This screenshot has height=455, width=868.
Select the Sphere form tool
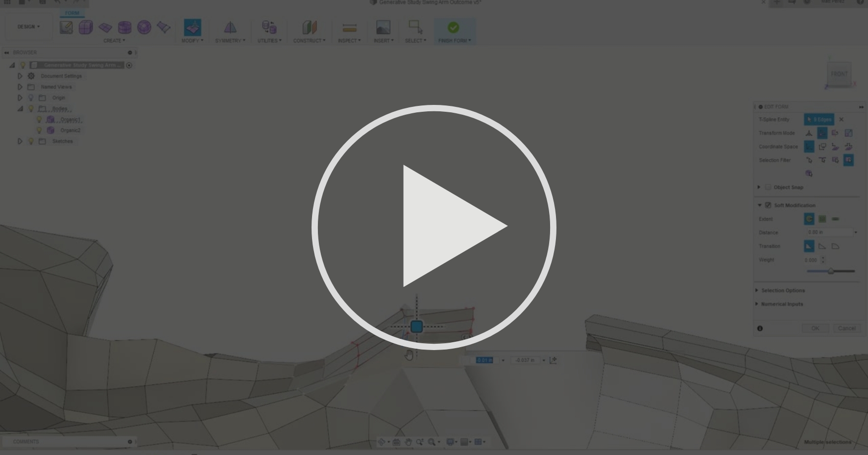click(144, 27)
